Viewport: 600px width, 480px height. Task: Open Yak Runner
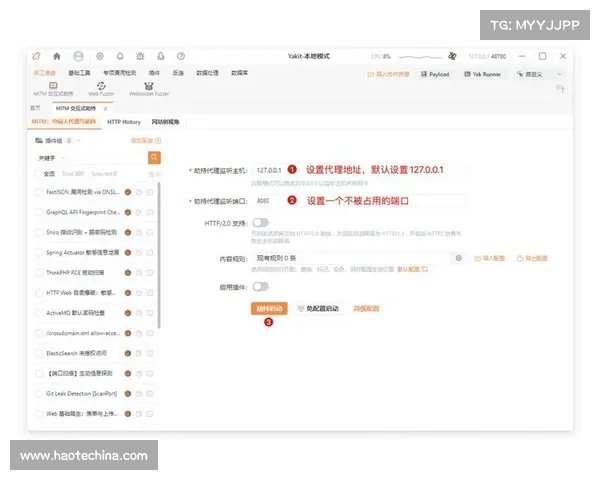coord(483,74)
